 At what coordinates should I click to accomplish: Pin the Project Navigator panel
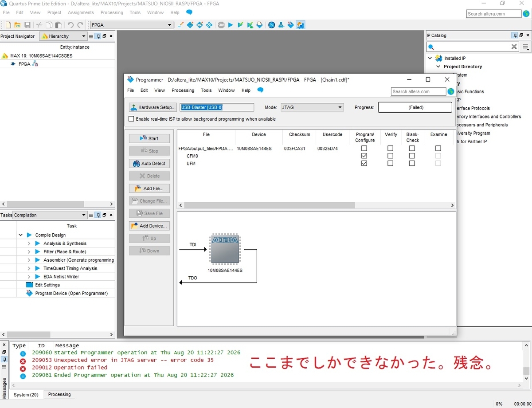[x=97, y=36]
